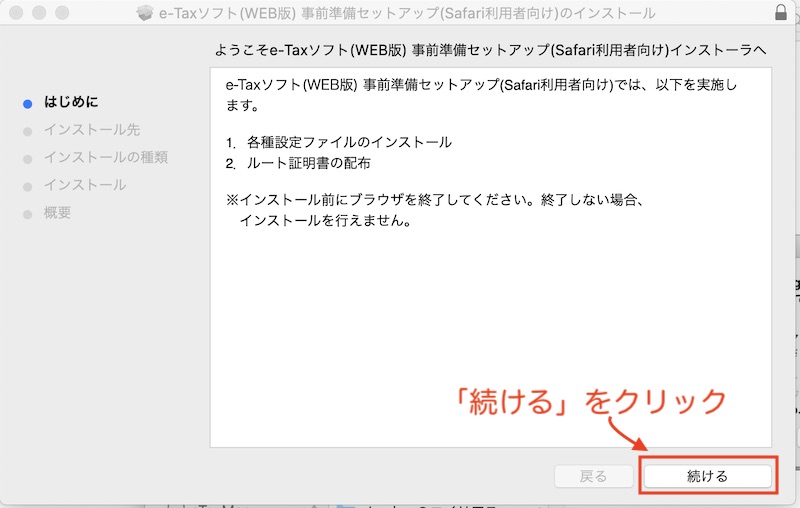The height and width of the screenshot is (508, 800).
Task: Click the text 各種設定ファイルのインストール
Action: tap(349, 142)
